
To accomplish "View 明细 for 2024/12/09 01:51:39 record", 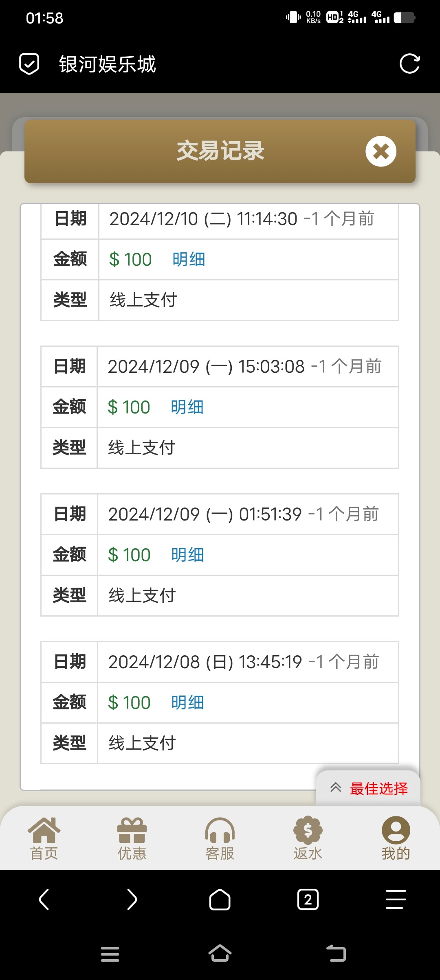I will [187, 555].
